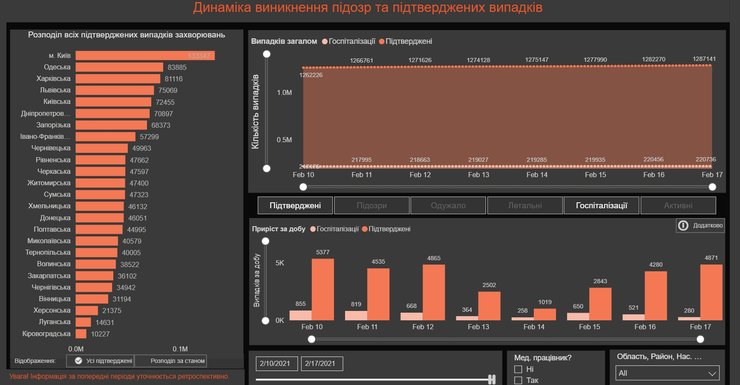740x385 pixels.
Task: Select the Підтверджені metric tab
Action: [295, 206]
